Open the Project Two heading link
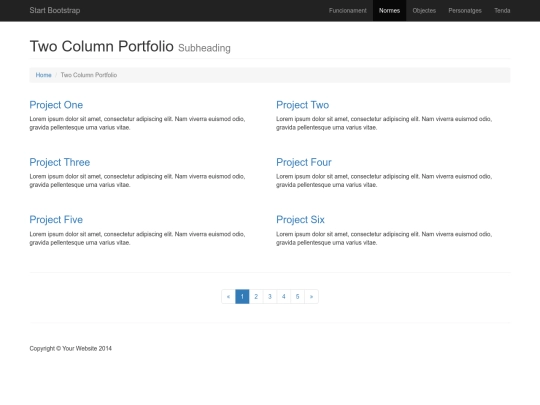The image size is (540, 405). click(302, 105)
